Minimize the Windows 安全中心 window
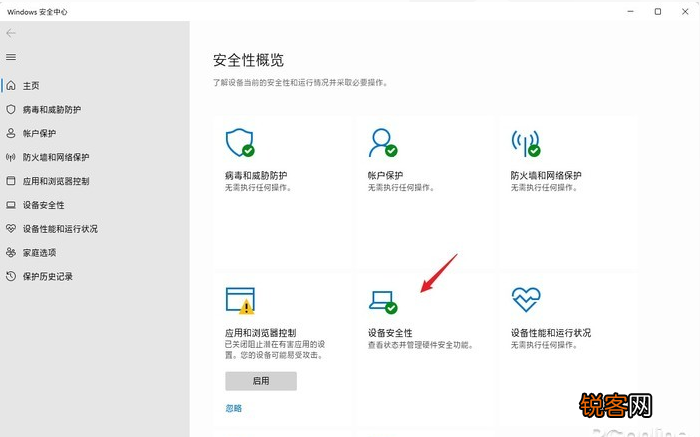Viewport: 700px width, 437px height. pos(630,12)
